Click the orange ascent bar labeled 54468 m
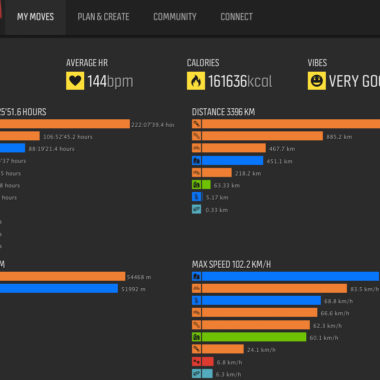380x380 pixels. pos(62,277)
